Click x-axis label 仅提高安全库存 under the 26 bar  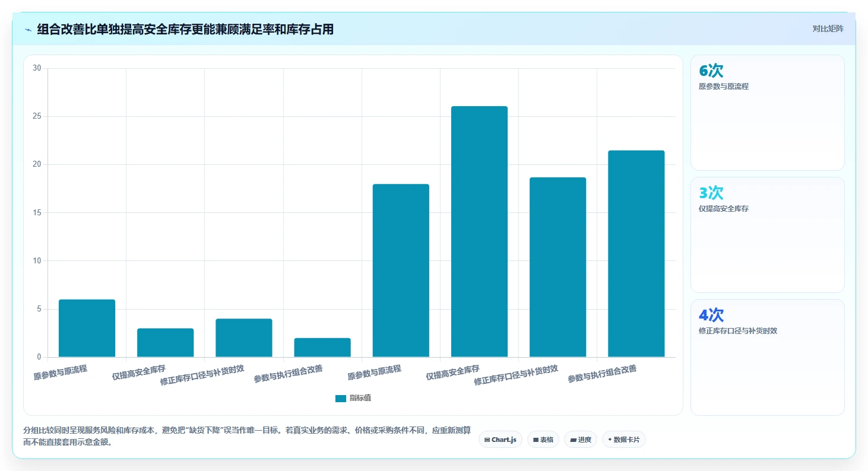(x=452, y=373)
